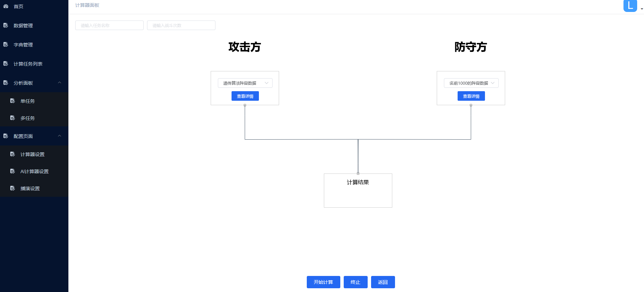The height and width of the screenshot is (292, 644).
Task: Click the 计算器面板 breadcrumb title
Action: pyautogui.click(x=87, y=5)
